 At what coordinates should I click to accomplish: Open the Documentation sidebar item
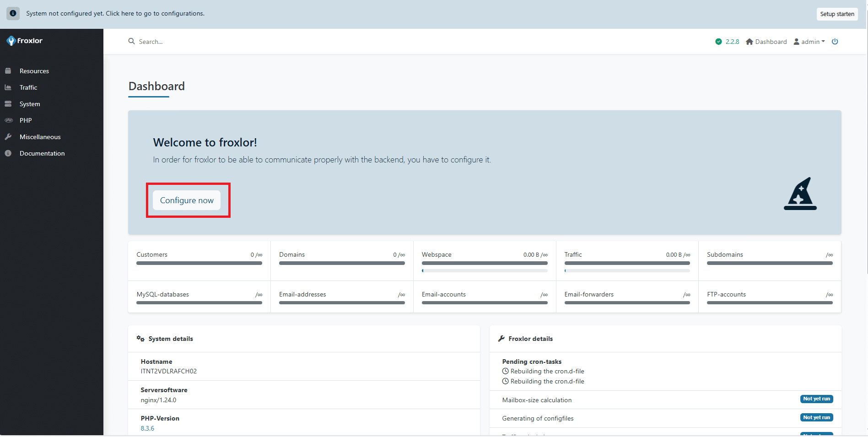42,153
